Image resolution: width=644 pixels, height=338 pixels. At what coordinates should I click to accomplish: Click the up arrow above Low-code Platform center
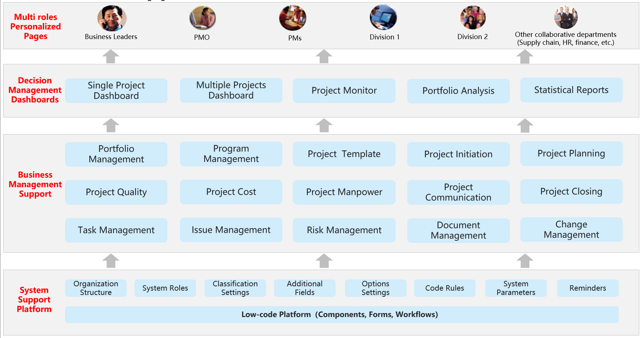(324, 261)
